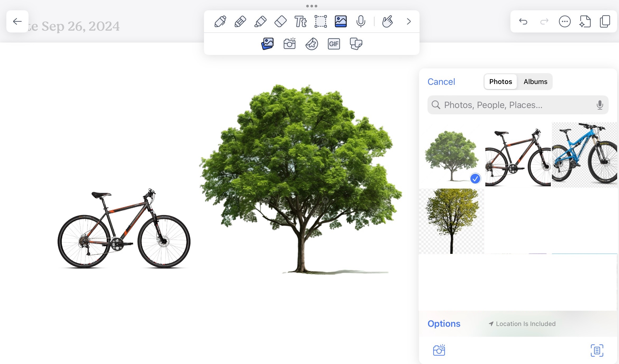The height and width of the screenshot is (364, 619).
Task: Open the photo library image source
Action: click(x=267, y=44)
